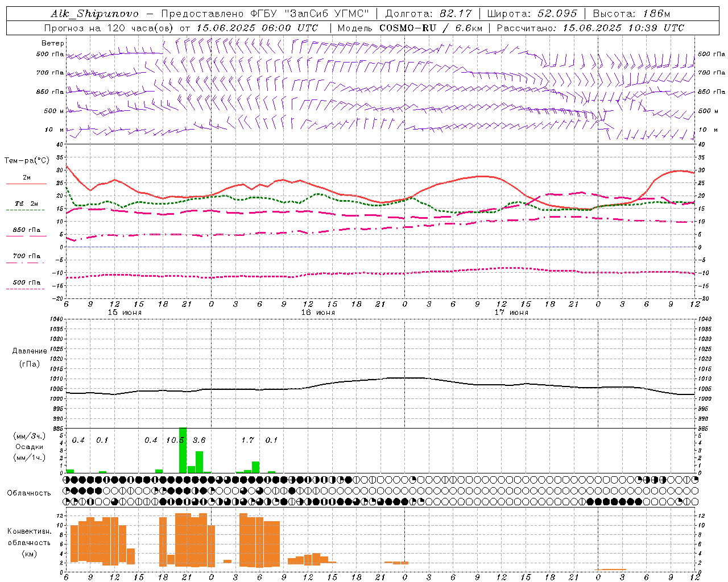728x582 pixels.
Task: Select the "(мм/3ч.)" unit label
Action: coord(29,436)
